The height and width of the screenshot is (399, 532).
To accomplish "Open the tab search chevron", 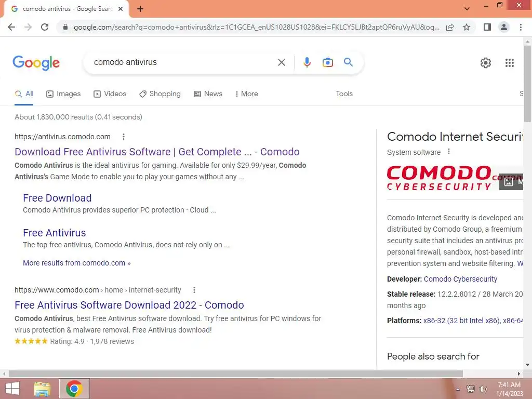I will pos(467,9).
